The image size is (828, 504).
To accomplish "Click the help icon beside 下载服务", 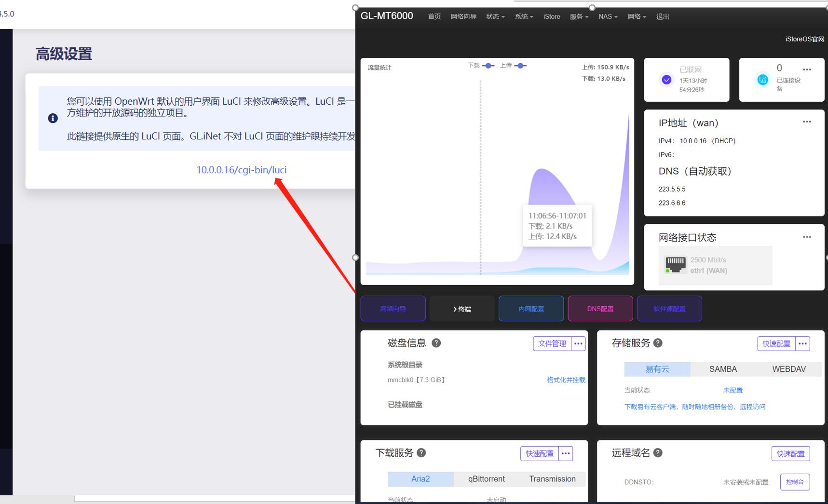I will pos(421,452).
